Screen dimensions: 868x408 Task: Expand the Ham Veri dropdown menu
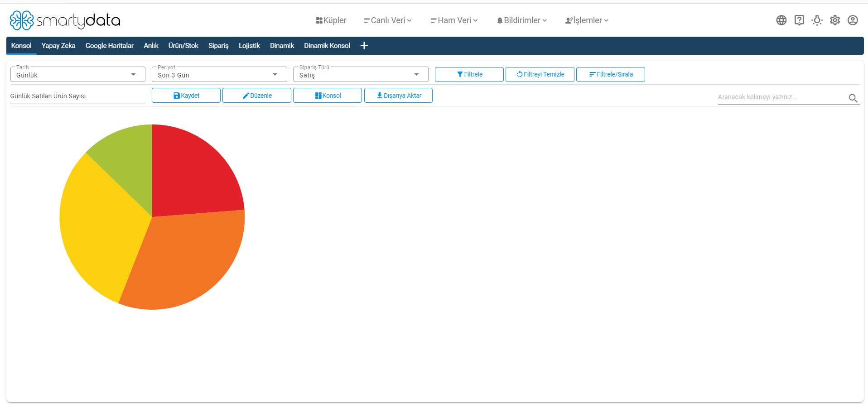454,20
